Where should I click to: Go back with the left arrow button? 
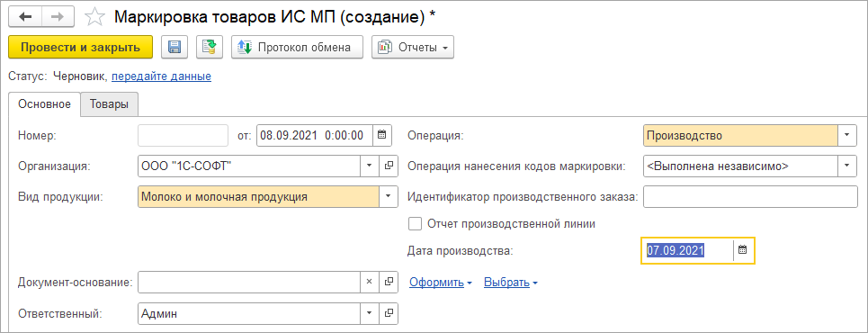pos(25,16)
